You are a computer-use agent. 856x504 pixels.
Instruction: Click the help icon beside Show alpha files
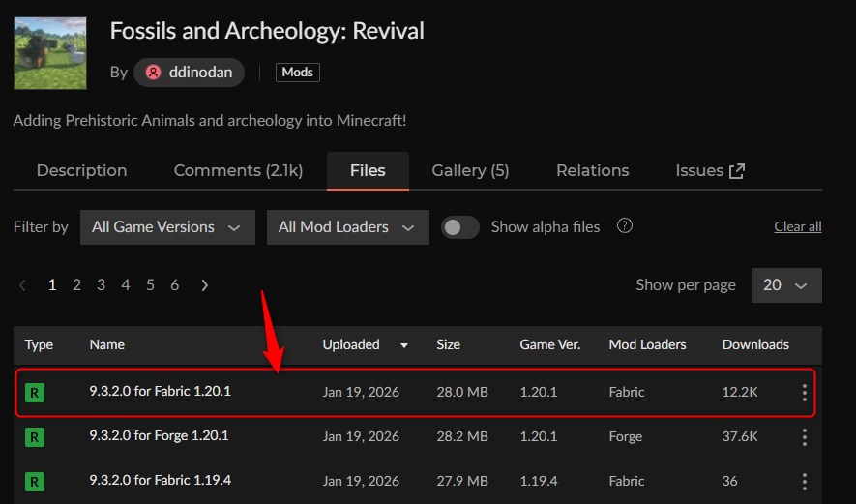click(x=625, y=226)
